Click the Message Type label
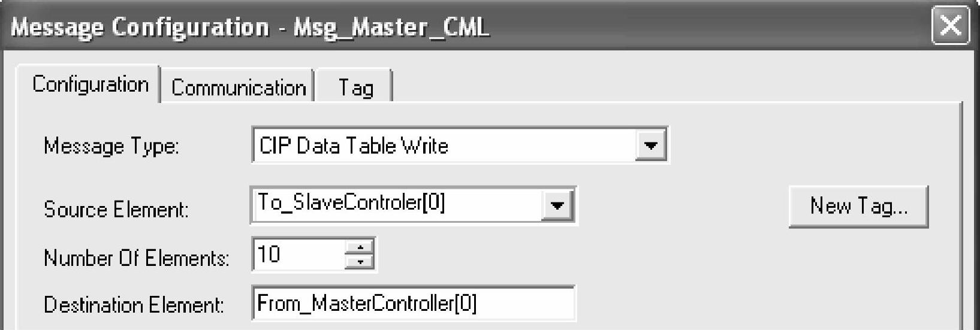This screenshot has height=330, width=980. (x=111, y=146)
